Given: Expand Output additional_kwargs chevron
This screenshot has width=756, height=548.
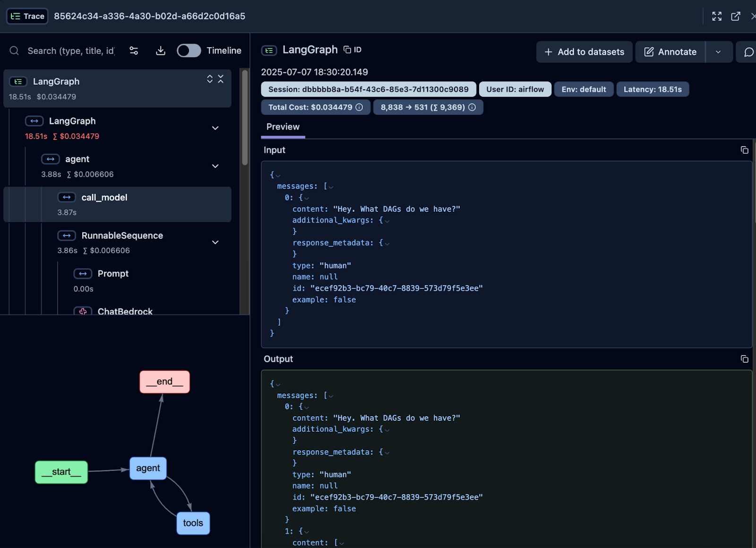Looking at the screenshot, I should click(x=387, y=430).
